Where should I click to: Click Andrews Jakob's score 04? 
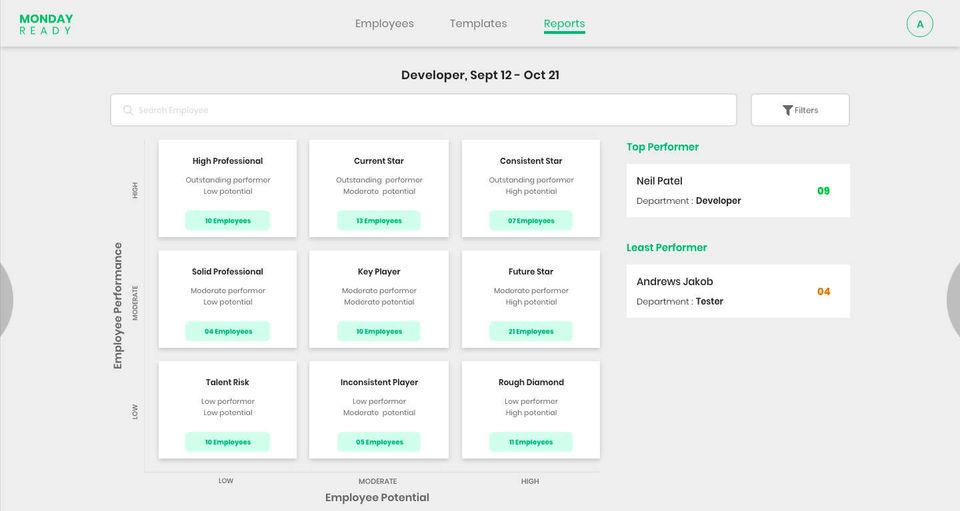823,292
